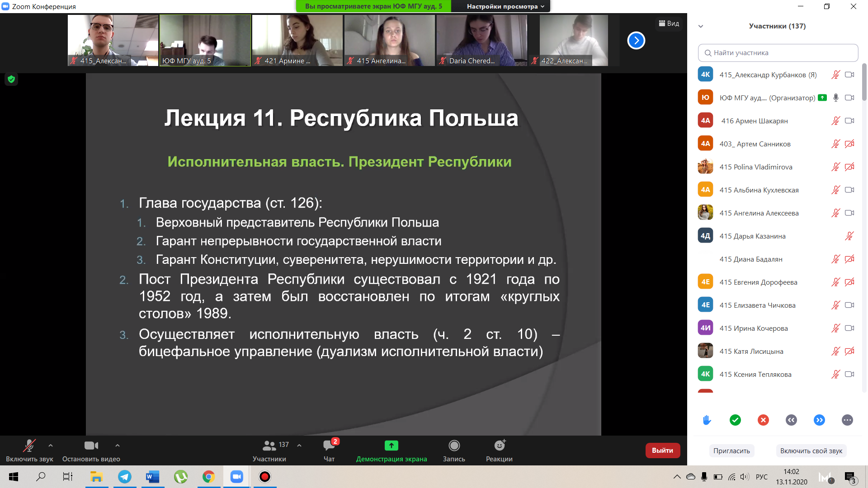Image resolution: width=868 pixels, height=488 pixels.
Task: Open the Участники panel button in toolbar
Action: click(269, 450)
